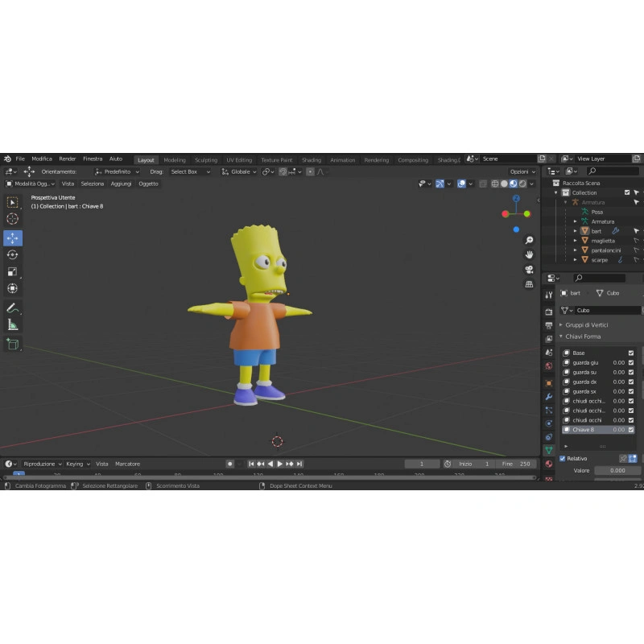This screenshot has height=644, width=644.
Task: Select the Select Box tool
Action: (x=12, y=202)
